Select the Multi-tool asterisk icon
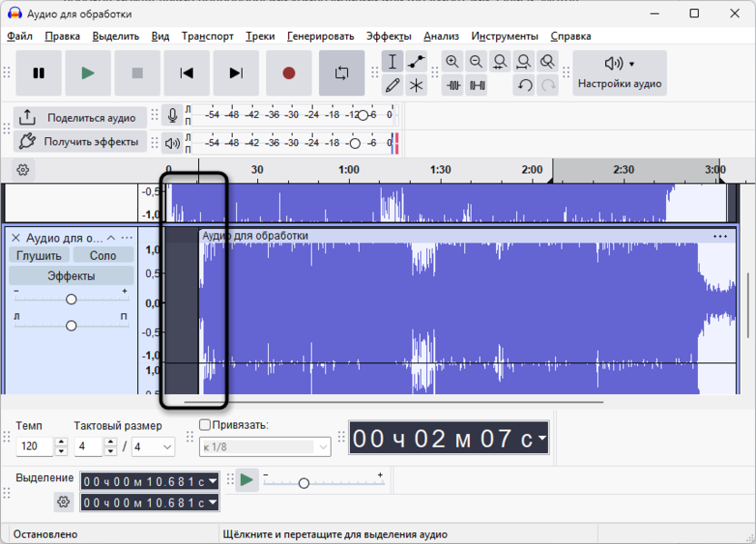 [416, 85]
